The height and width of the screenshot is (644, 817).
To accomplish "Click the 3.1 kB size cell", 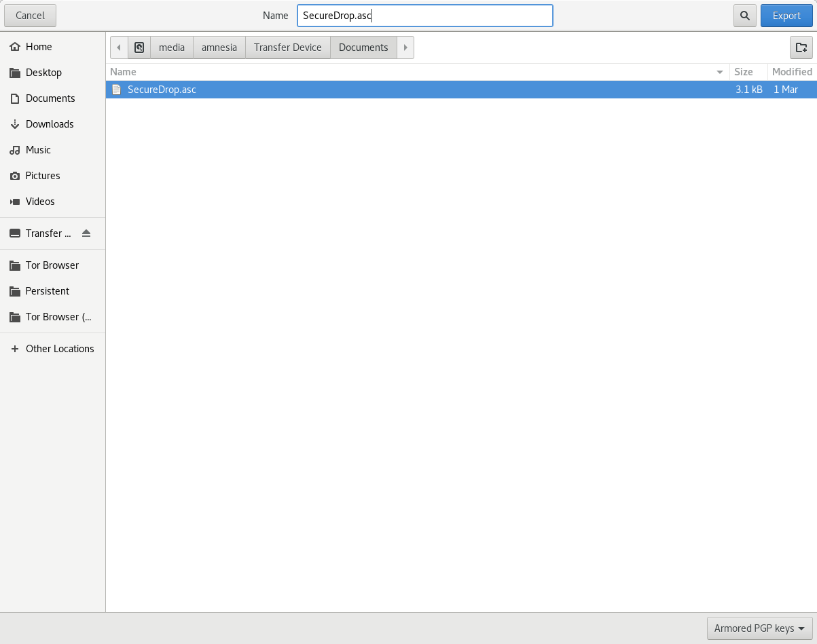I will (x=749, y=90).
